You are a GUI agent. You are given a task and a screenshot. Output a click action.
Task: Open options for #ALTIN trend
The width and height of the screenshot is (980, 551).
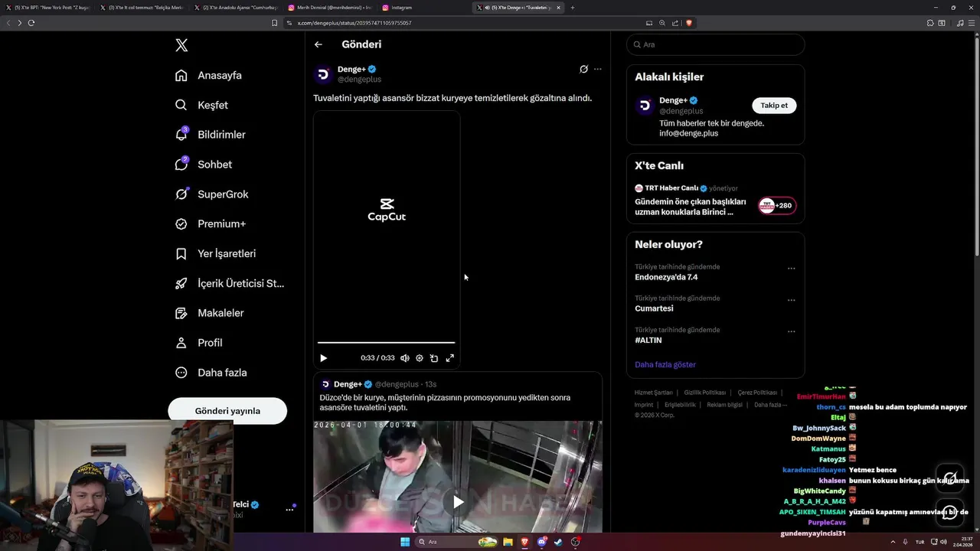coord(791,331)
